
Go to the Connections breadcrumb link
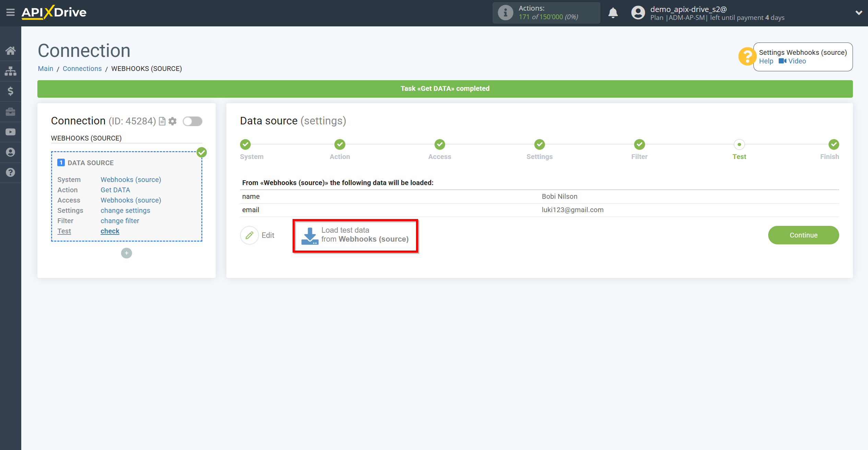[82, 69]
